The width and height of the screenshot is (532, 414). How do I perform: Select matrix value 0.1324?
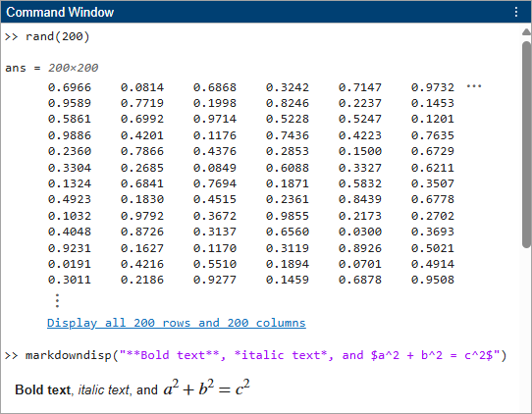click(x=70, y=183)
